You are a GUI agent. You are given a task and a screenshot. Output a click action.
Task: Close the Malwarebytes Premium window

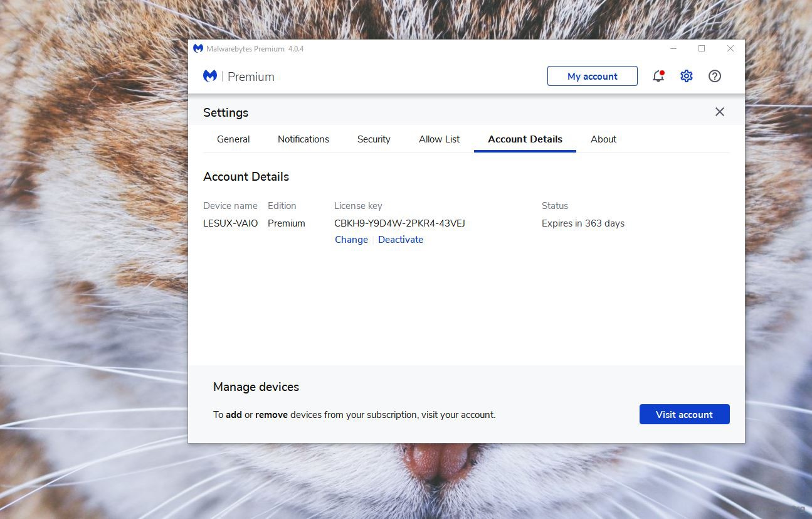click(x=730, y=48)
